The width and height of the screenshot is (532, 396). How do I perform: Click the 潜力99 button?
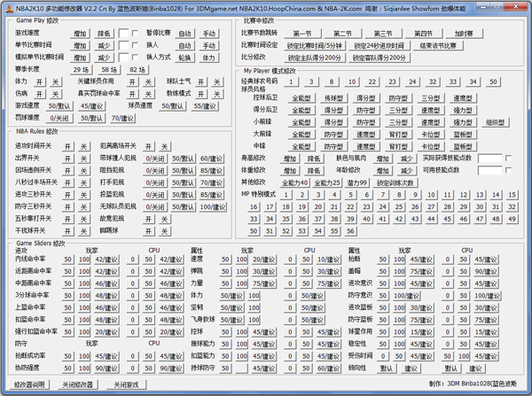click(357, 182)
